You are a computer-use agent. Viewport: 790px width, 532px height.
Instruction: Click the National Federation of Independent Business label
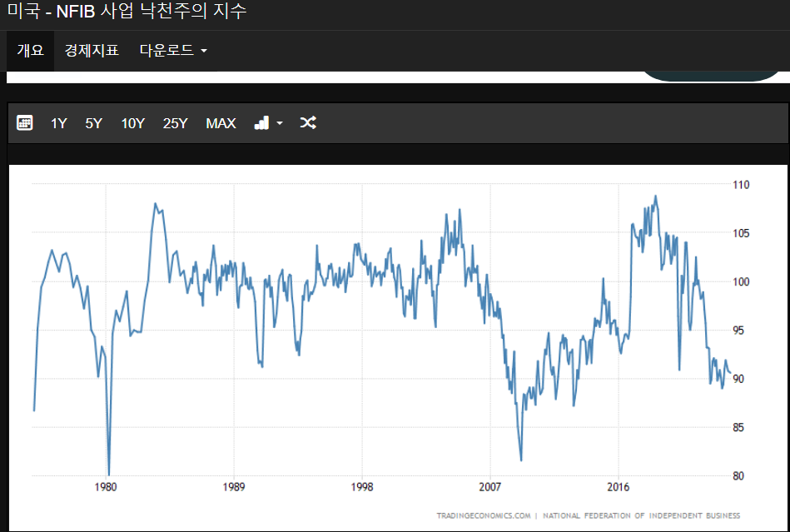(641, 515)
